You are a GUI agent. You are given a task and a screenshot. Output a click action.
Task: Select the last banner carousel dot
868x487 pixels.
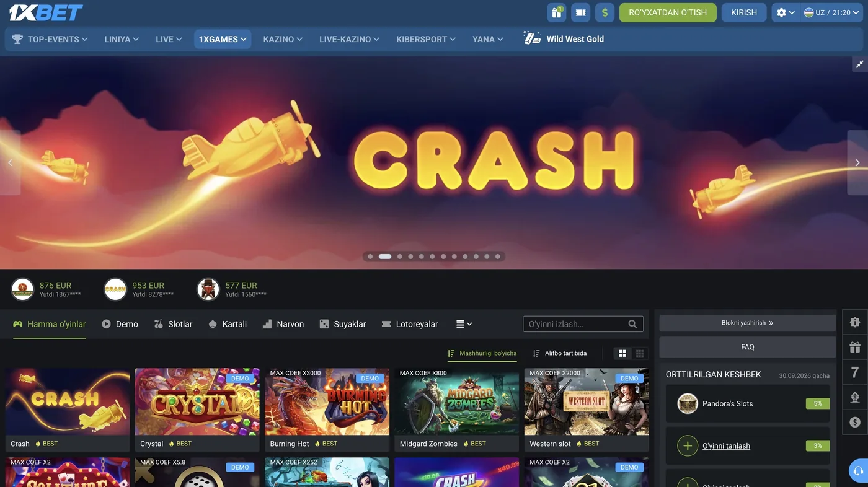pyautogui.click(x=498, y=257)
